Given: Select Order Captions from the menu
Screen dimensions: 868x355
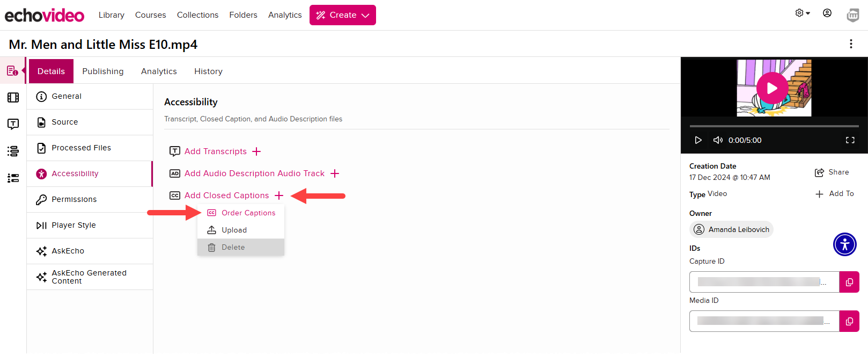Looking at the screenshot, I should coord(248,213).
